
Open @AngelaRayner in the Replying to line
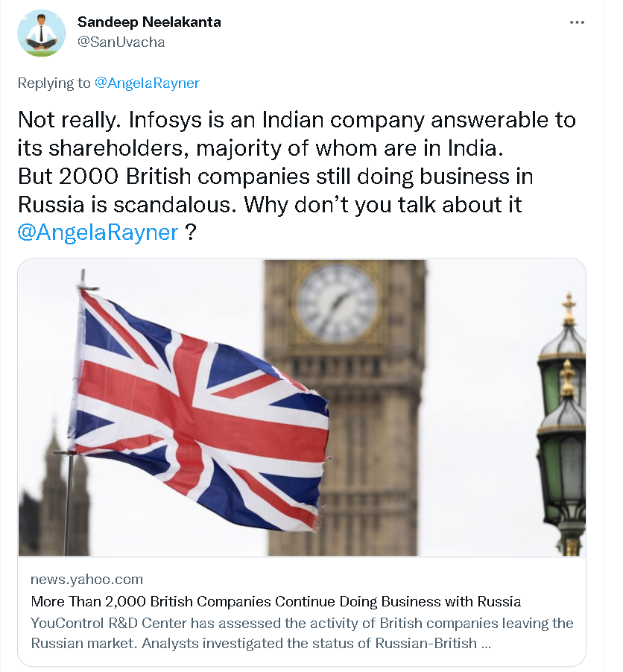pos(147,83)
